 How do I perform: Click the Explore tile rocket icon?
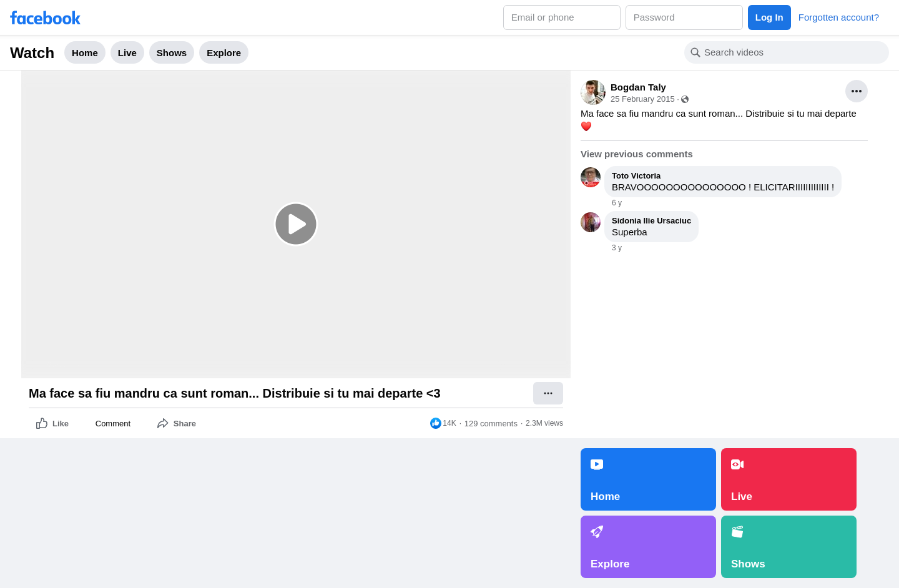point(597,532)
